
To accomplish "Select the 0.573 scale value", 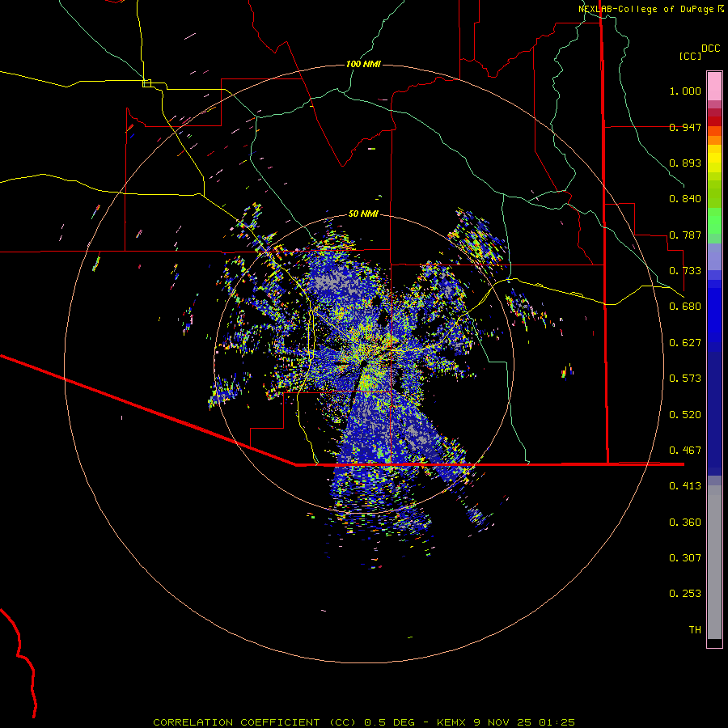I will click(685, 379).
